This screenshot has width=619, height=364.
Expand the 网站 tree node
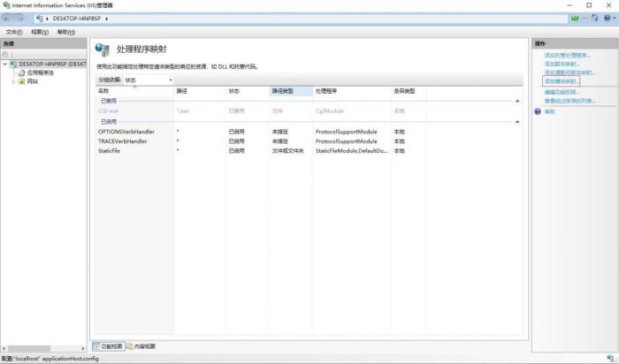coord(13,81)
